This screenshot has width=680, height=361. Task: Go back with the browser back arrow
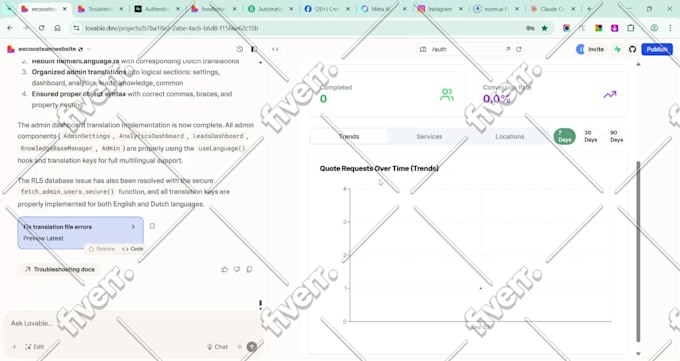pos(10,28)
